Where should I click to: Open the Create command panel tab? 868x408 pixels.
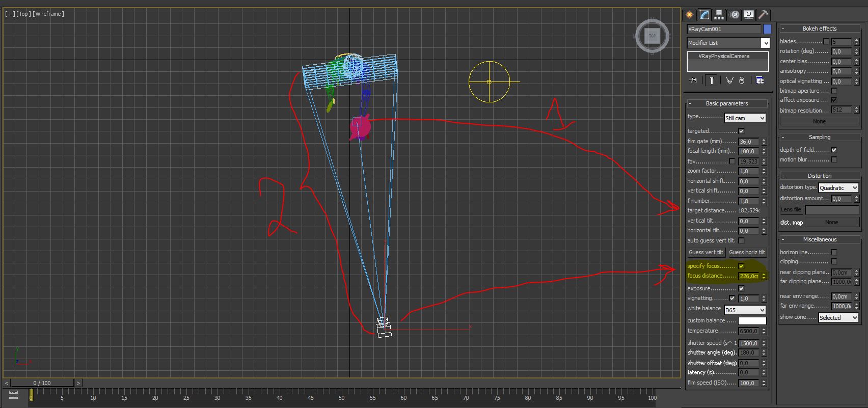pyautogui.click(x=689, y=15)
